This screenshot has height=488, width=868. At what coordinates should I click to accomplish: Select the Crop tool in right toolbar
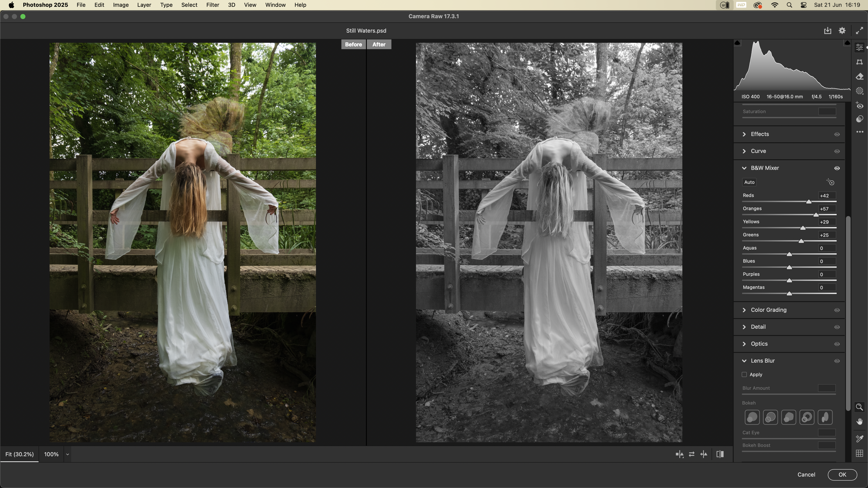pyautogui.click(x=860, y=62)
